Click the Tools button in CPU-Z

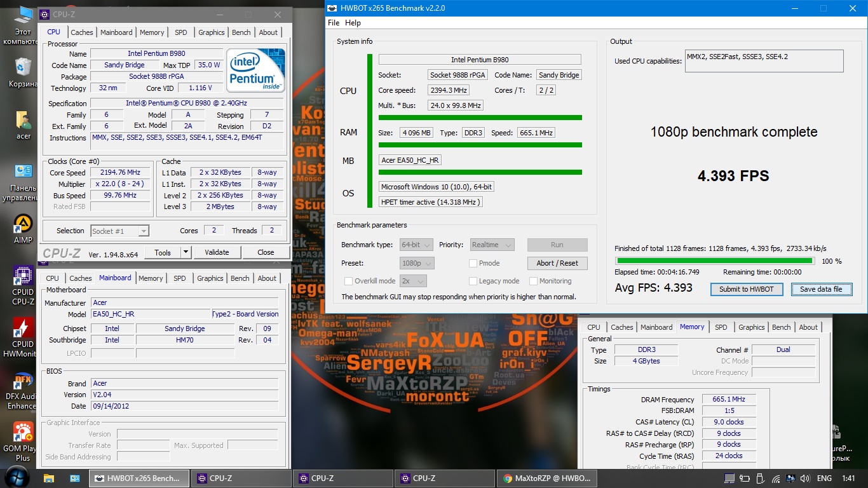pos(163,252)
